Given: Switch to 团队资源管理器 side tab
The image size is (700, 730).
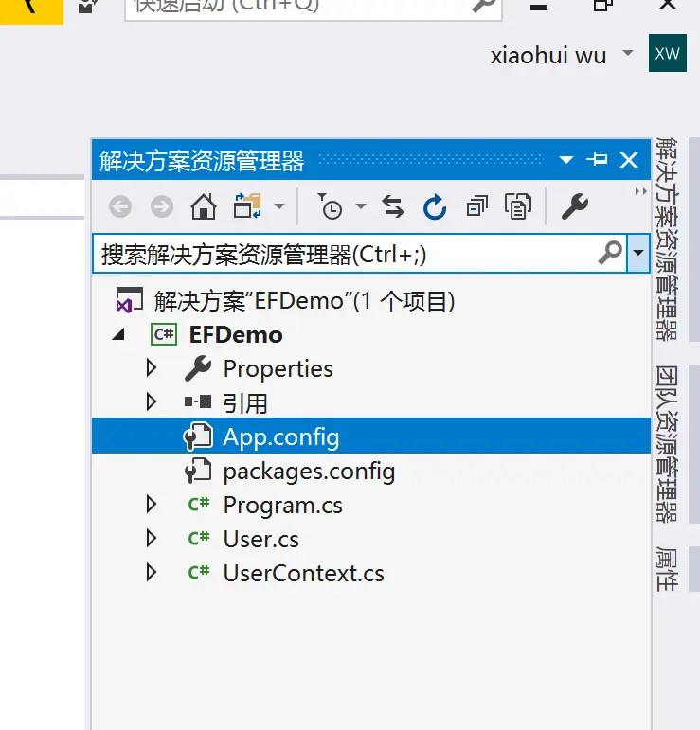Looking at the screenshot, I should pos(667,444).
